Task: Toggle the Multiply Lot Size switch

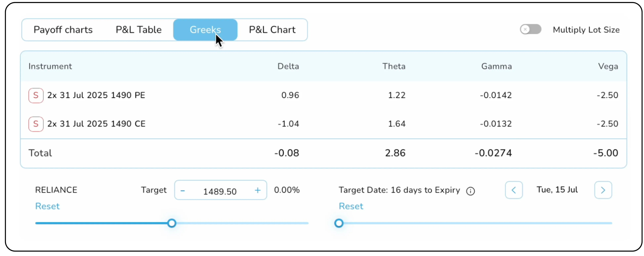Action: [530, 29]
